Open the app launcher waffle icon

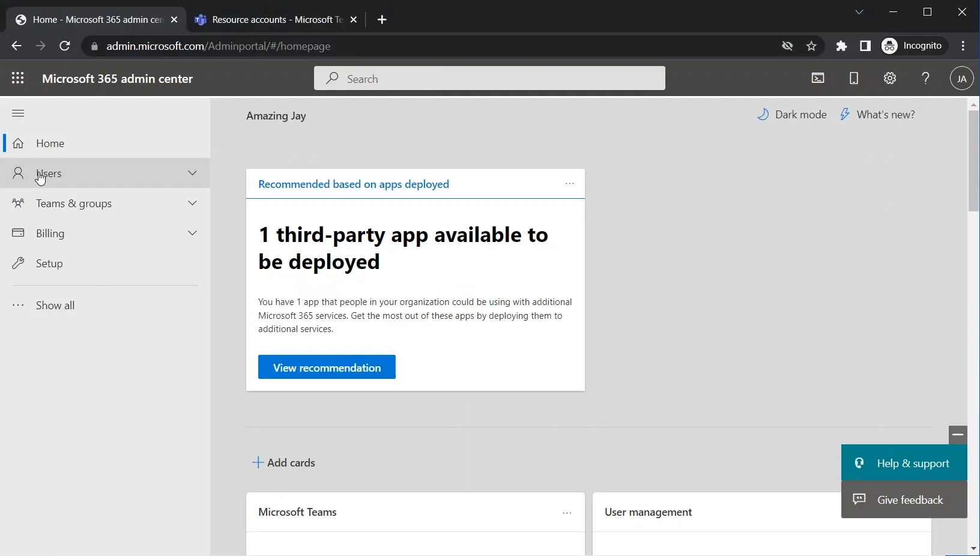[x=18, y=79]
